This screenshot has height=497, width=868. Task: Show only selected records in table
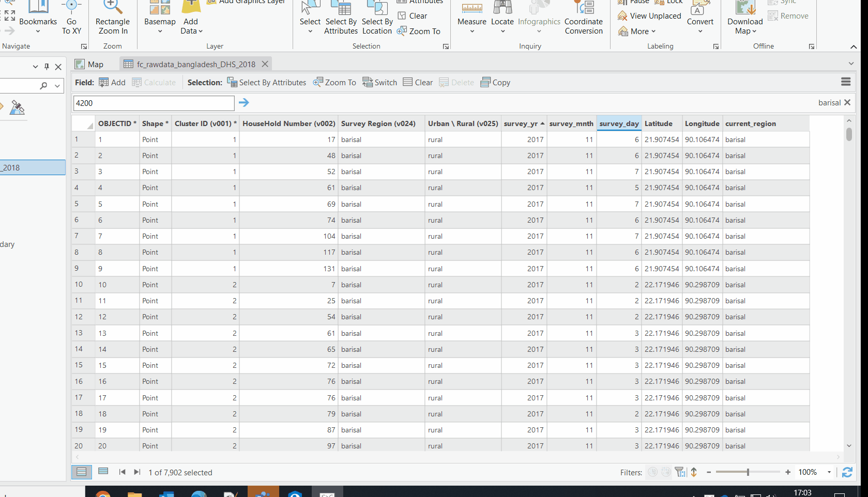pyautogui.click(x=103, y=471)
